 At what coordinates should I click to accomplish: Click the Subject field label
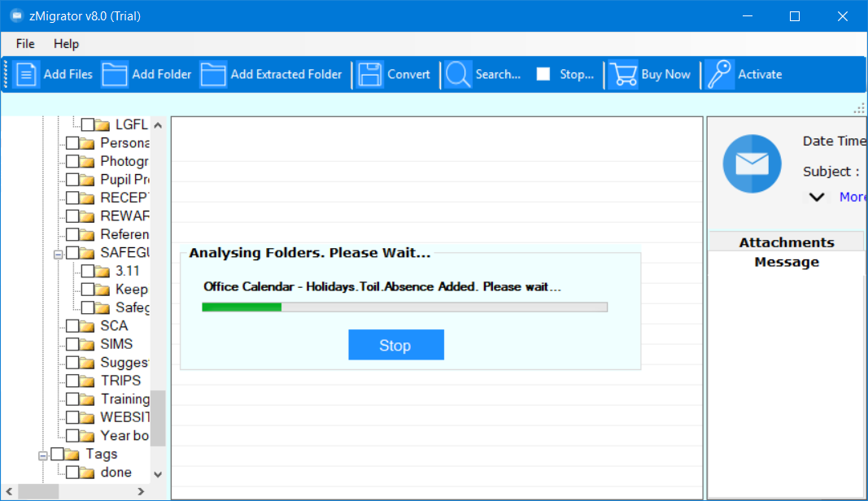coord(831,172)
